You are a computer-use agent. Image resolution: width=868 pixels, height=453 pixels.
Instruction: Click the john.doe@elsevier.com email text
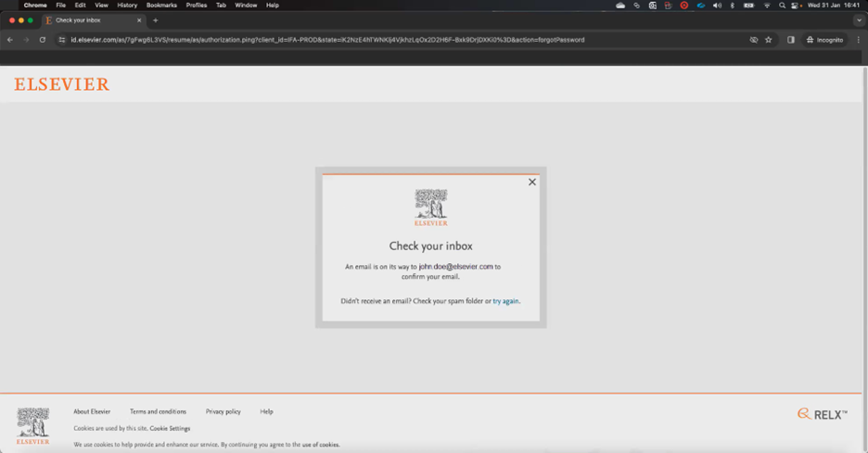pos(455,267)
